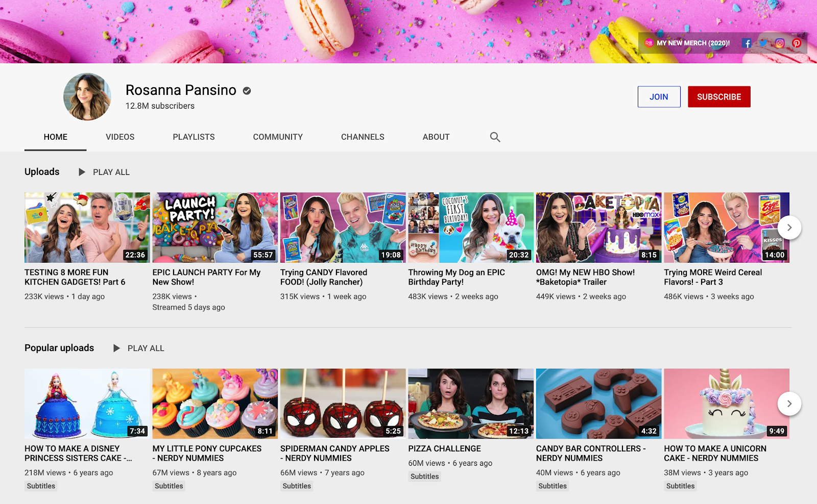Switch to the VIDEOS tab
This screenshot has height=504, width=817.
[120, 137]
